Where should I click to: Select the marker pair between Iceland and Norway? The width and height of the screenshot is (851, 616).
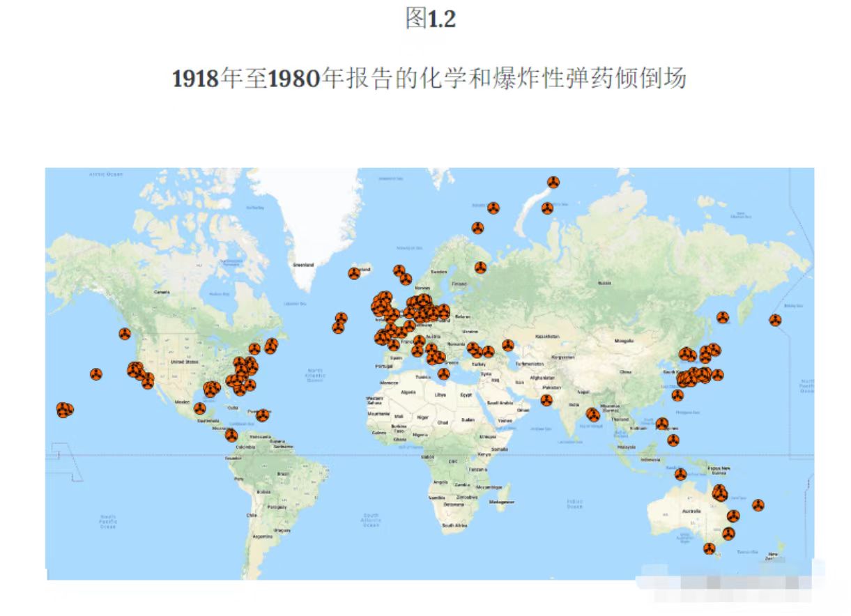point(401,275)
